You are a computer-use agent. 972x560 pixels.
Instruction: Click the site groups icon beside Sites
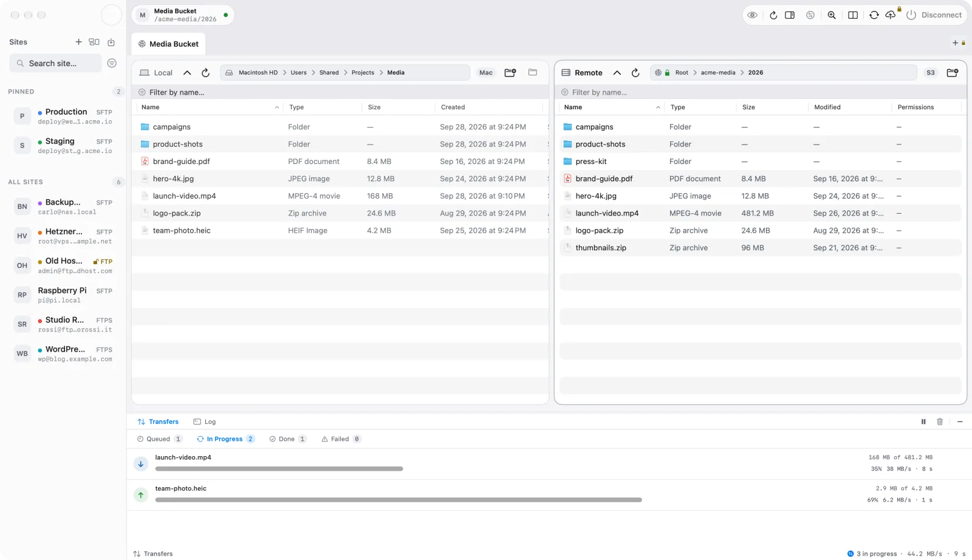[94, 42]
